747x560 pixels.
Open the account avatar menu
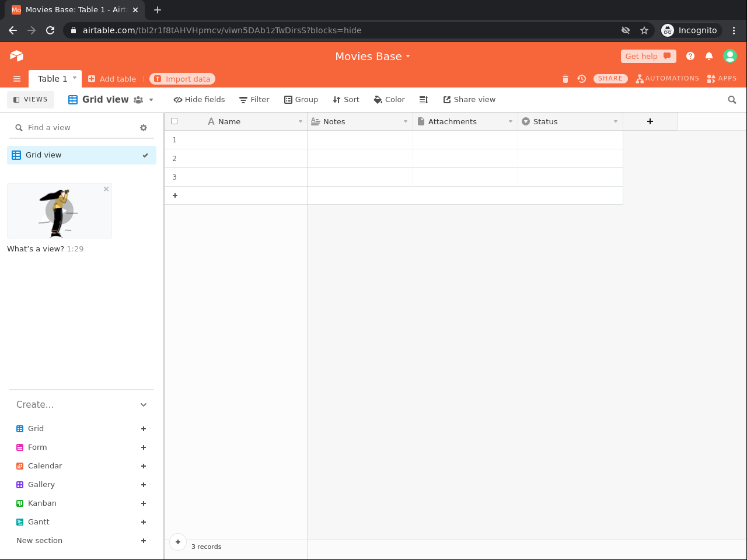(x=729, y=56)
